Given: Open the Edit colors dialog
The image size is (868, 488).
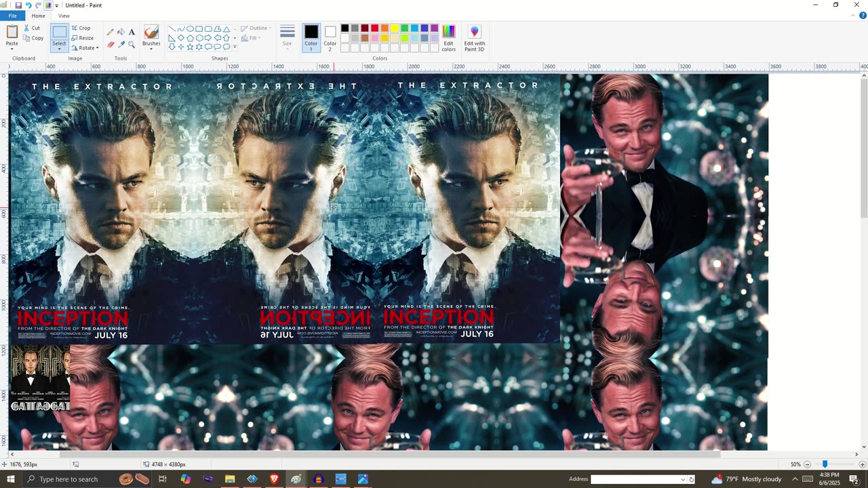Looking at the screenshot, I should (x=449, y=37).
